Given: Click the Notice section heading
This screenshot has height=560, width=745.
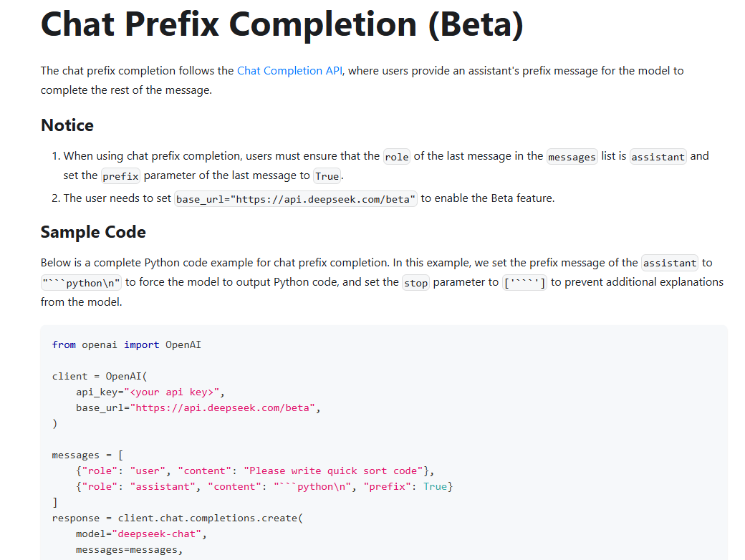Looking at the screenshot, I should tap(67, 125).
